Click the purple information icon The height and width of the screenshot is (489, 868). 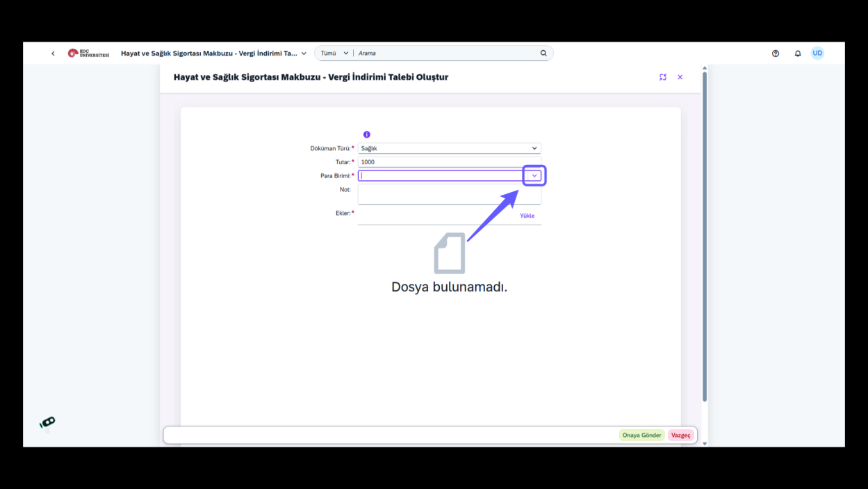pyautogui.click(x=367, y=134)
